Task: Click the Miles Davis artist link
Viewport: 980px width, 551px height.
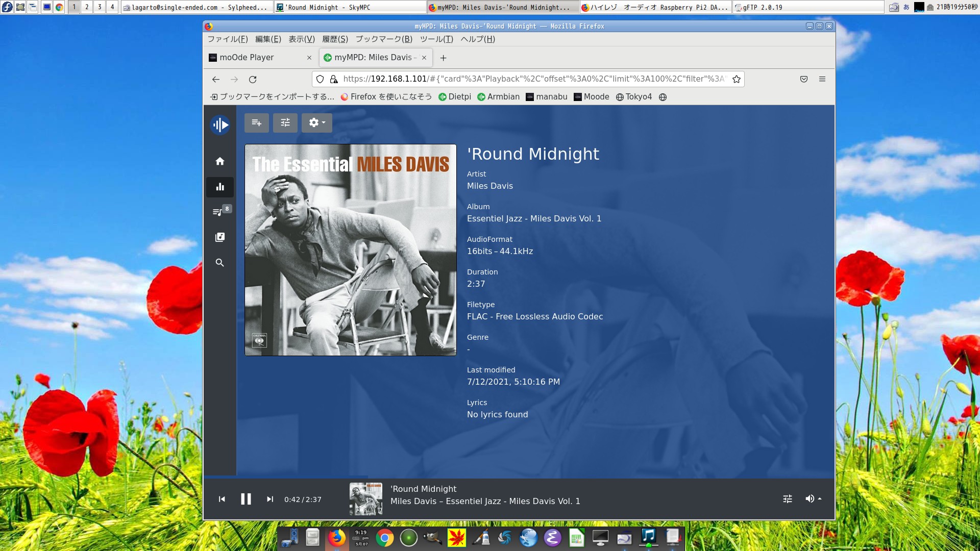Action: [x=489, y=186]
